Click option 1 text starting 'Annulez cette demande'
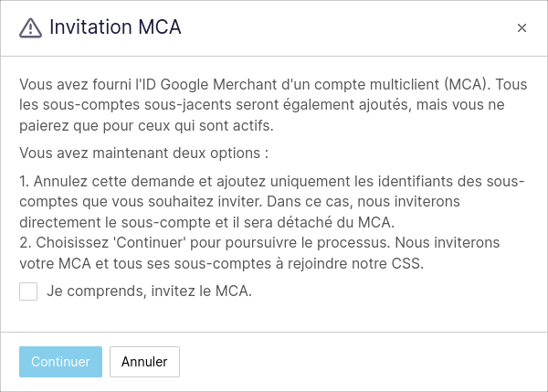The image size is (548, 392). pyautogui.click(x=272, y=202)
